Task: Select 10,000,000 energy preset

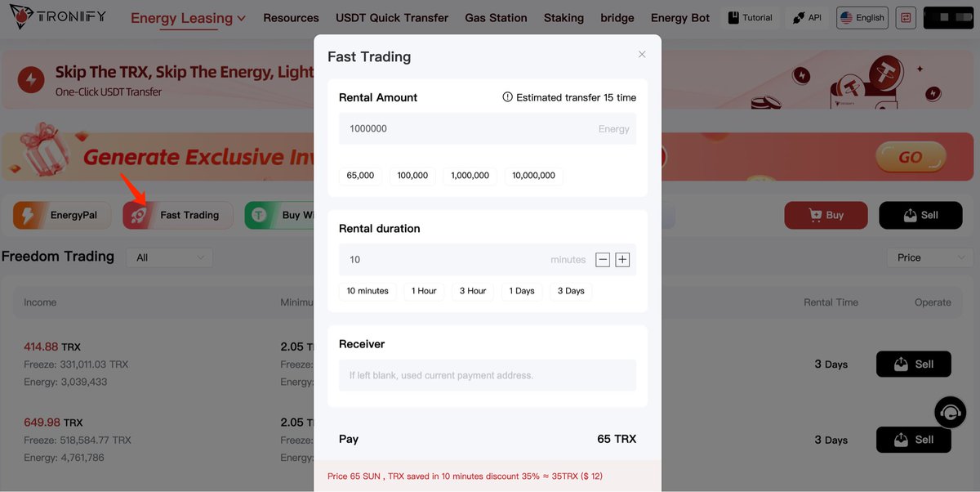Action: coord(533,176)
